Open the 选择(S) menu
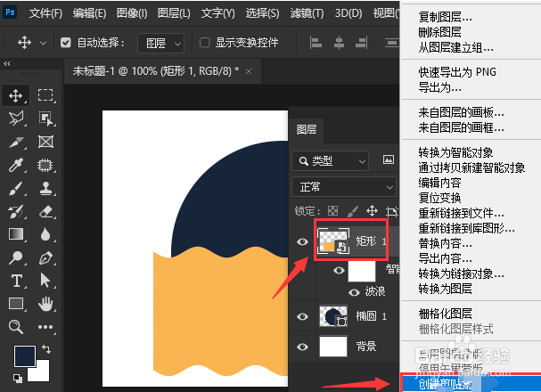Viewport: 541px width, 392px height. (262, 13)
